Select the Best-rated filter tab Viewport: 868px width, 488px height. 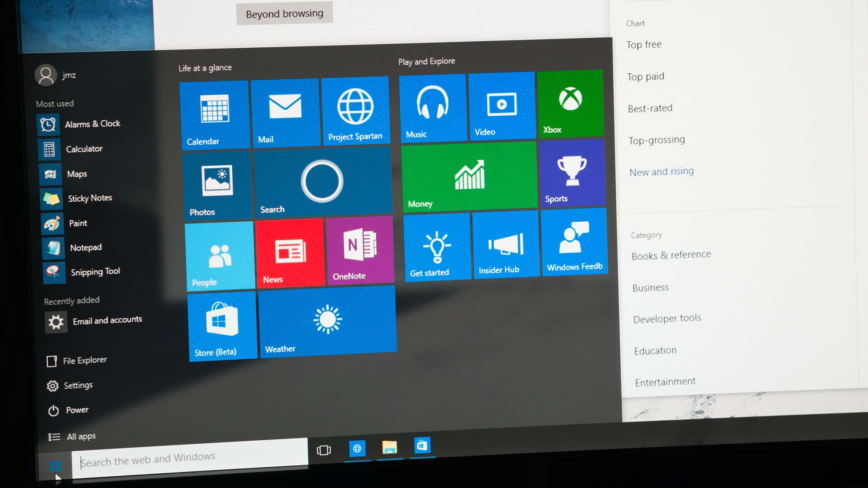650,108
